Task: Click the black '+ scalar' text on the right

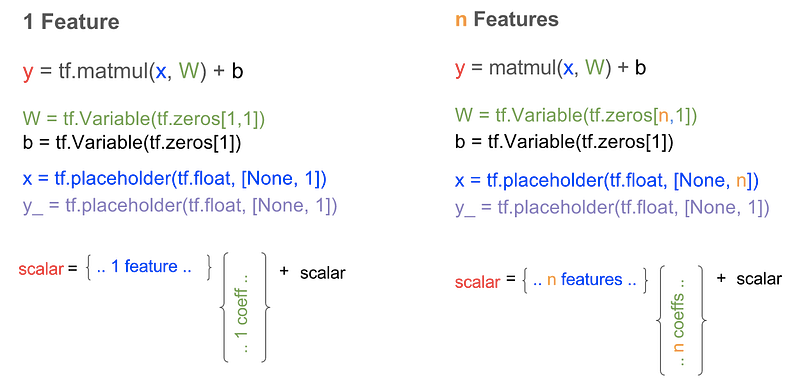Action: click(x=749, y=278)
